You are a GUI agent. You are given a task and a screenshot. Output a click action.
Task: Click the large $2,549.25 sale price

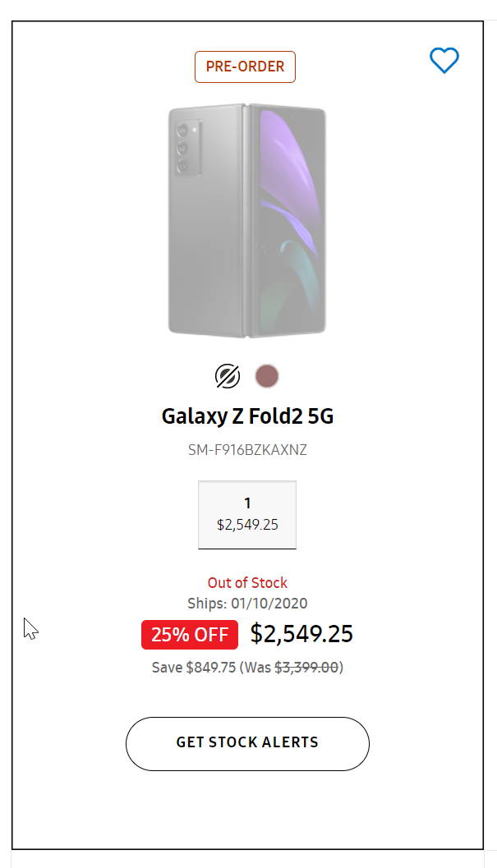[301, 634]
